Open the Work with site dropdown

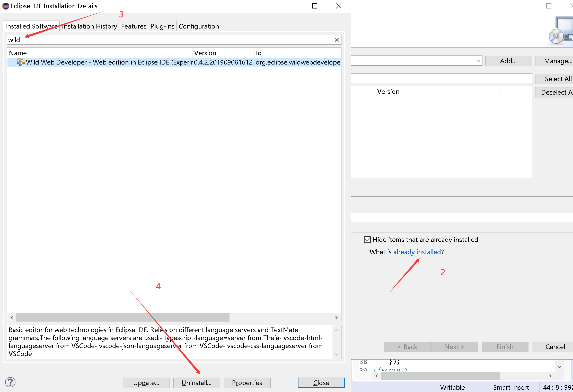click(478, 61)
